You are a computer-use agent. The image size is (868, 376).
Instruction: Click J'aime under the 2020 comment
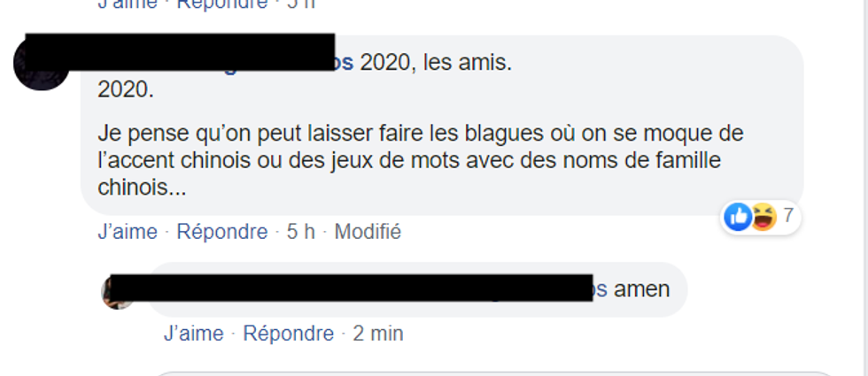pyautogui.click(x=128, y=232)
